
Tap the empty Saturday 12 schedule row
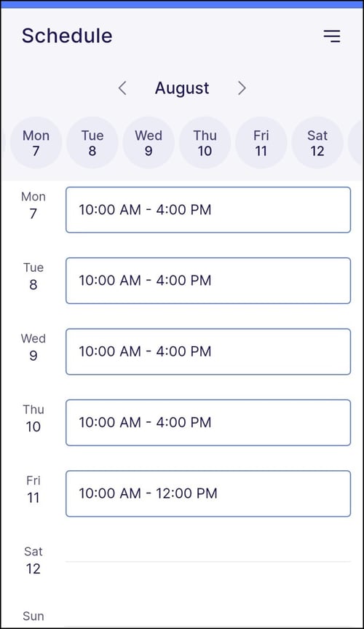(x=208, y=562)
